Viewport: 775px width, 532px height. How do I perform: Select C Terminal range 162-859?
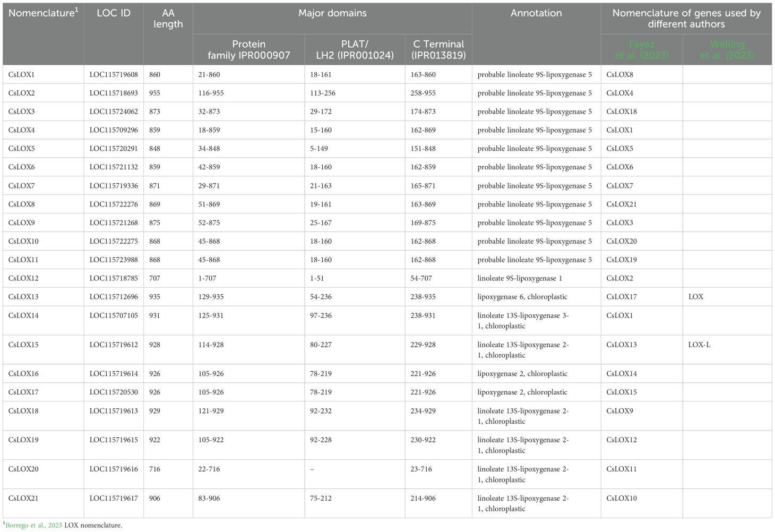pyautogui.click(x=423, y=168)
